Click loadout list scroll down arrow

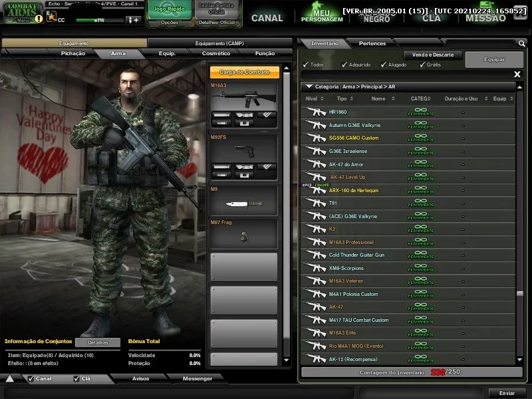pos(287,360)
